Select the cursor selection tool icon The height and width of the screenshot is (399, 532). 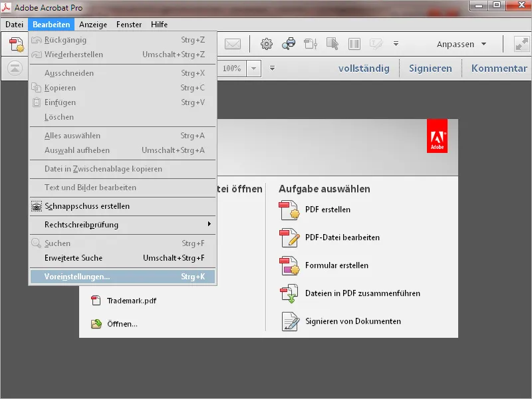pos(332,44)
